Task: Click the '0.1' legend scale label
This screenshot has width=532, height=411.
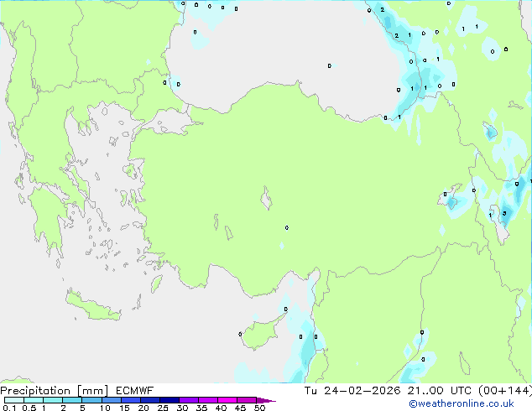Action: point(9,408)
